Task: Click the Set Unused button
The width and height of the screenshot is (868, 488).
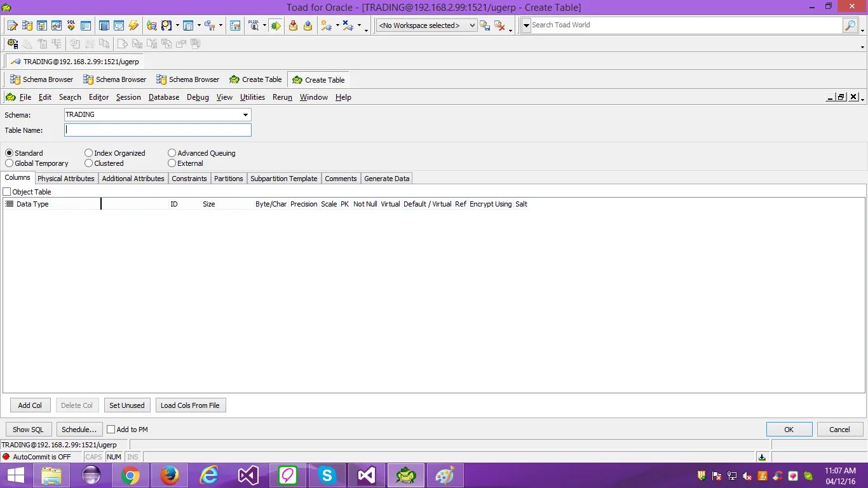Action: point(127,405)
